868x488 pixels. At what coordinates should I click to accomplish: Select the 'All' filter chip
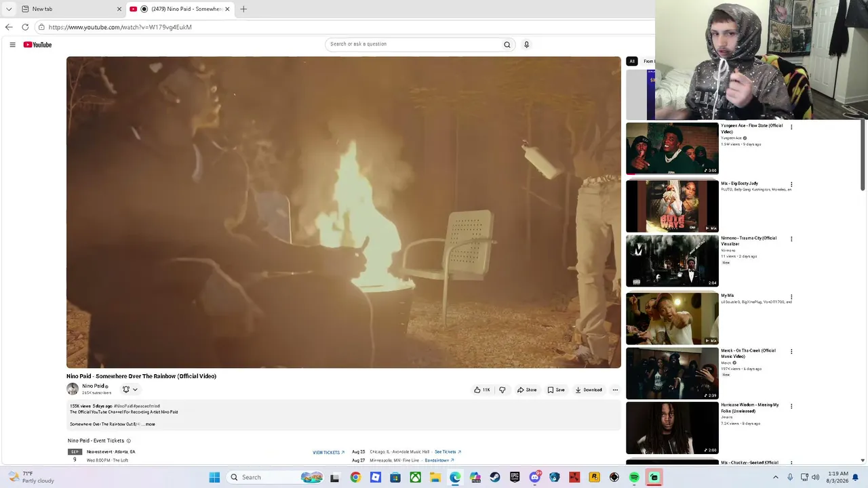632,62
